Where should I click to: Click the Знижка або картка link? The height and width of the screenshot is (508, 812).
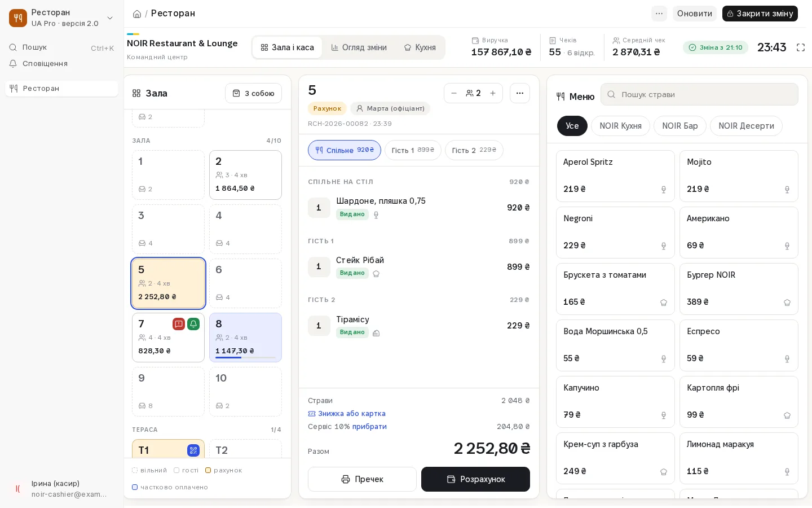347,414
